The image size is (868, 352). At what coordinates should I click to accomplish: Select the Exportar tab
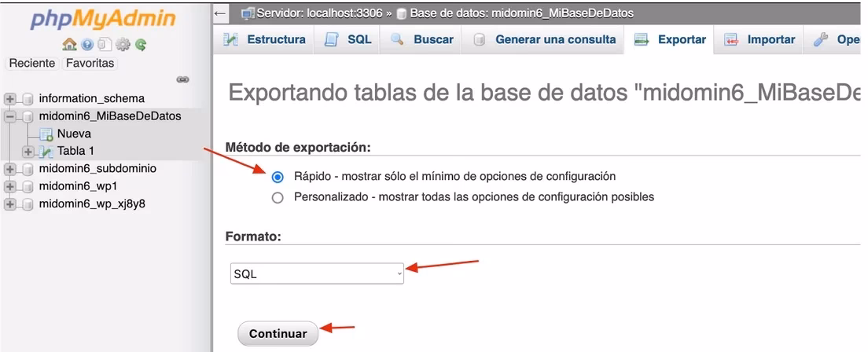pos(669,40)
